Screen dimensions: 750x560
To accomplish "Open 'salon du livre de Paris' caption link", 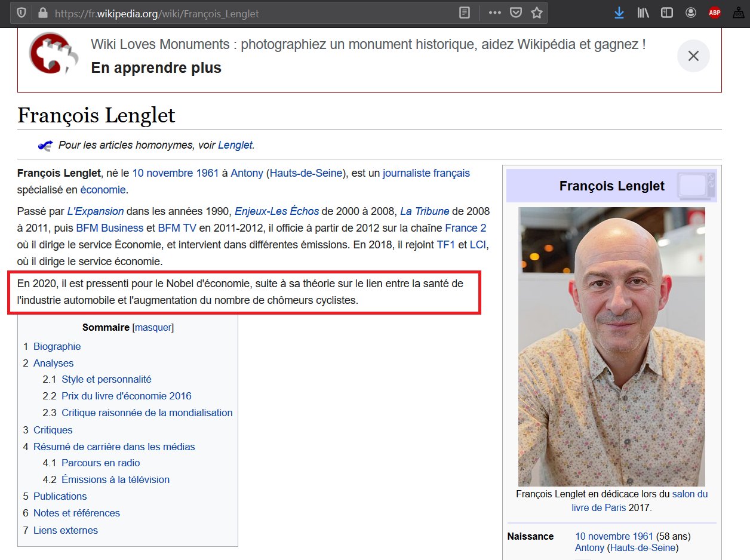I will (640, 501).
